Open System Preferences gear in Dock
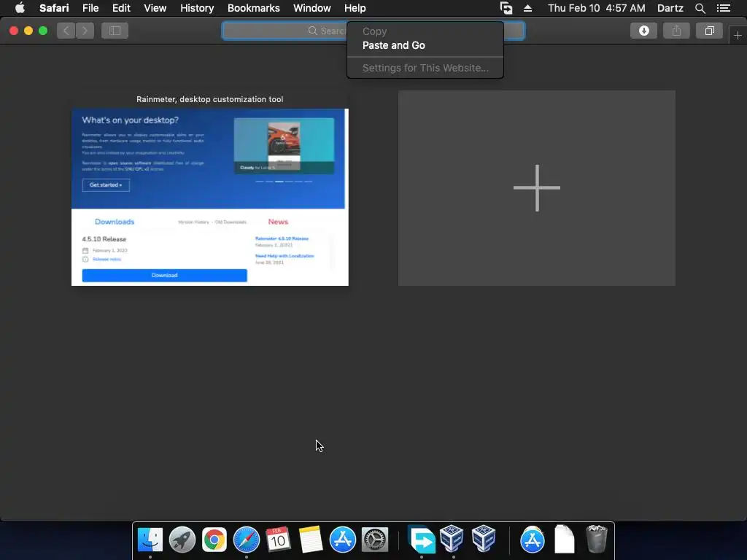 click(375, 540)
